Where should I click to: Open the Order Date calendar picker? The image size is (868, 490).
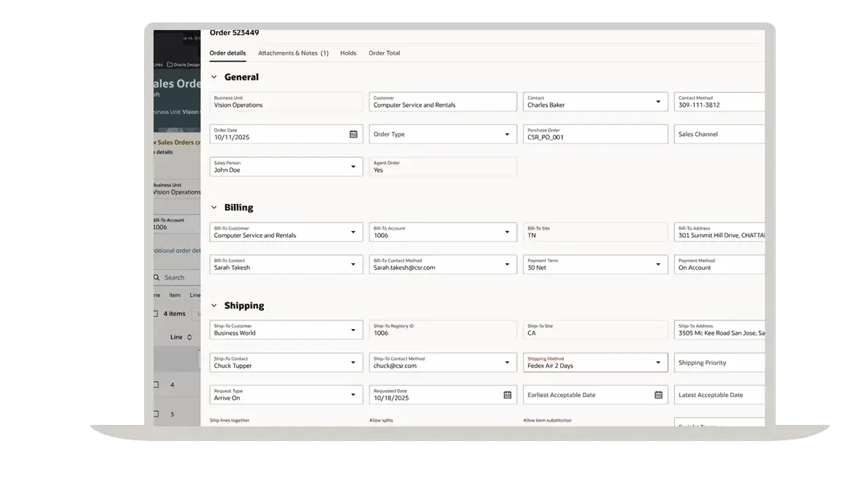pos(353,134)
